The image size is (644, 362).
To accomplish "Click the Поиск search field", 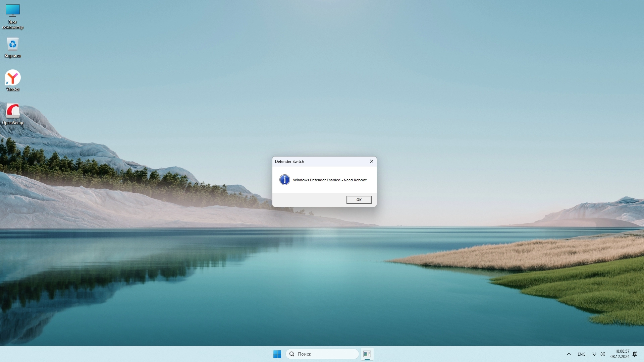I will click(325, 354).
